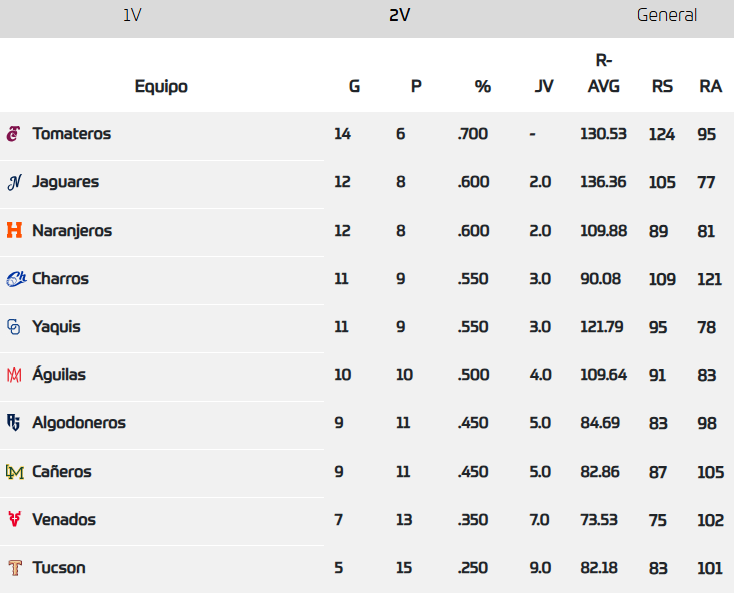Click the Equipo column header

tap(161, 86)
